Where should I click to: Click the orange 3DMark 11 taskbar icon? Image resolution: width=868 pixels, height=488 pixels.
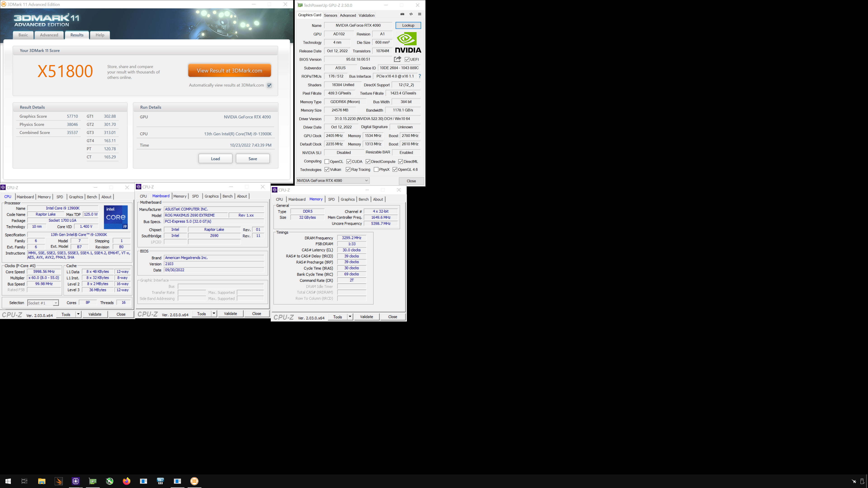[194, 481]
